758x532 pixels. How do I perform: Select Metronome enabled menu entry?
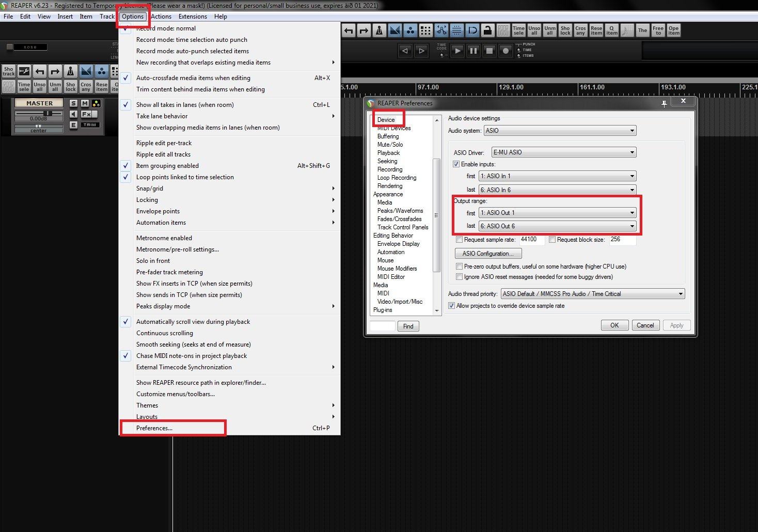point(164,238)
